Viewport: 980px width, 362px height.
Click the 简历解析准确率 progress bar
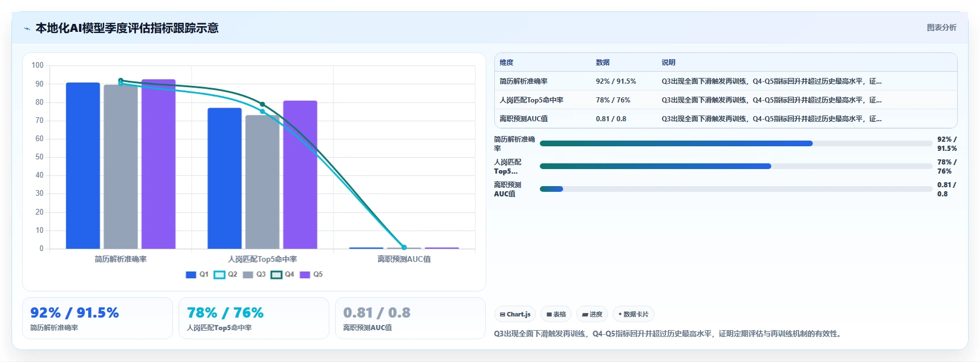(x=736, y=143)
